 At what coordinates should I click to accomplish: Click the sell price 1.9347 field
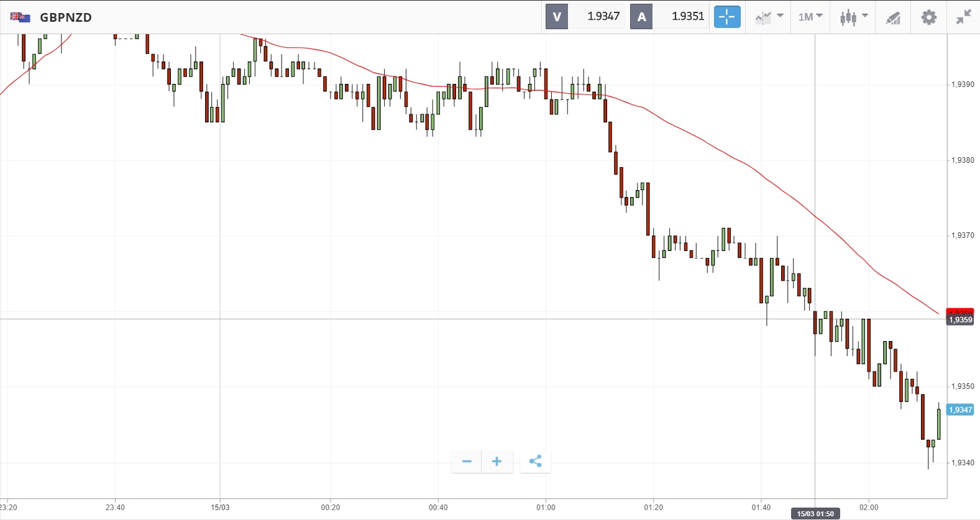tap(598, 17)
